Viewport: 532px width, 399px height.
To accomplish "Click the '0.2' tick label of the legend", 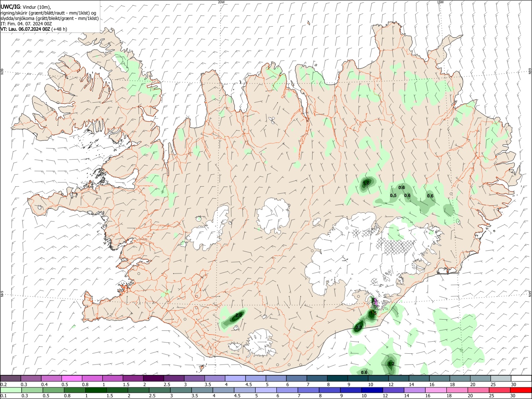I will tap(3, 384).
